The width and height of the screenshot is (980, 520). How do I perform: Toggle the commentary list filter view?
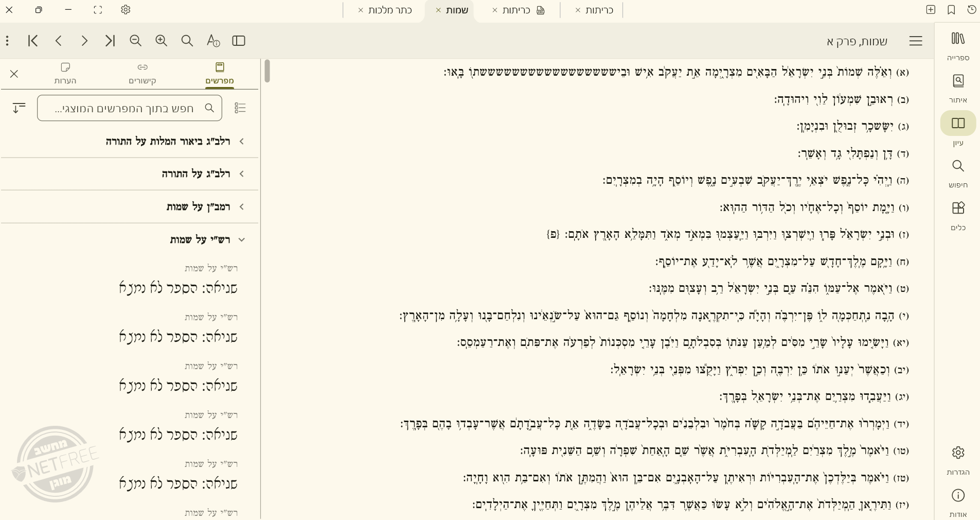pyautogui.click(x=240, y=108)
